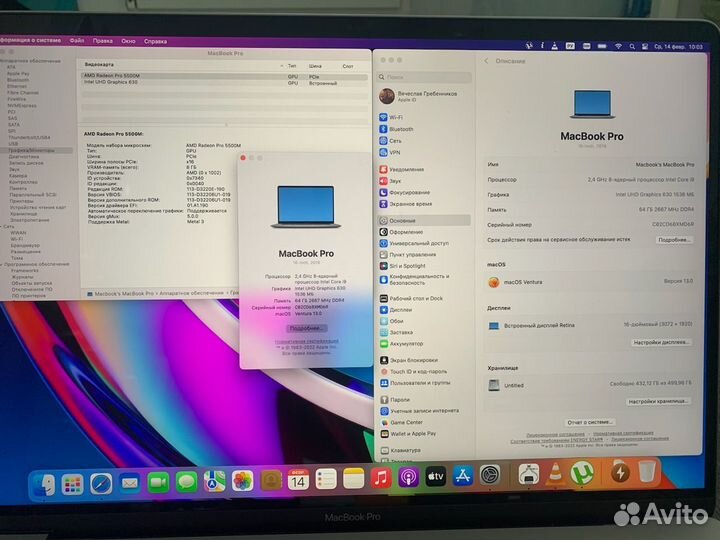Open VPN section in settings sidebar
The image size is (720, 540).
(x=390, y=152)
